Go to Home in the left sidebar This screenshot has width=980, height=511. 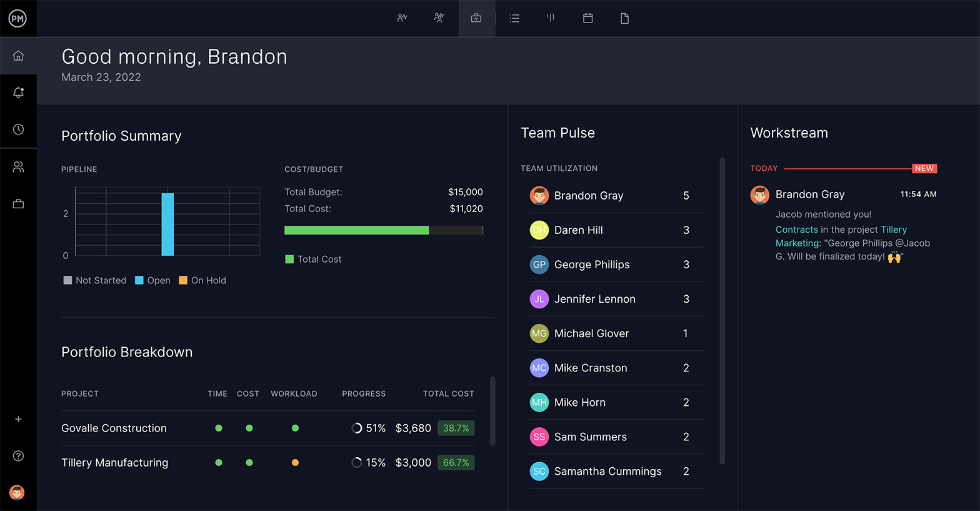pyautogui.click(x=18, y=56)
